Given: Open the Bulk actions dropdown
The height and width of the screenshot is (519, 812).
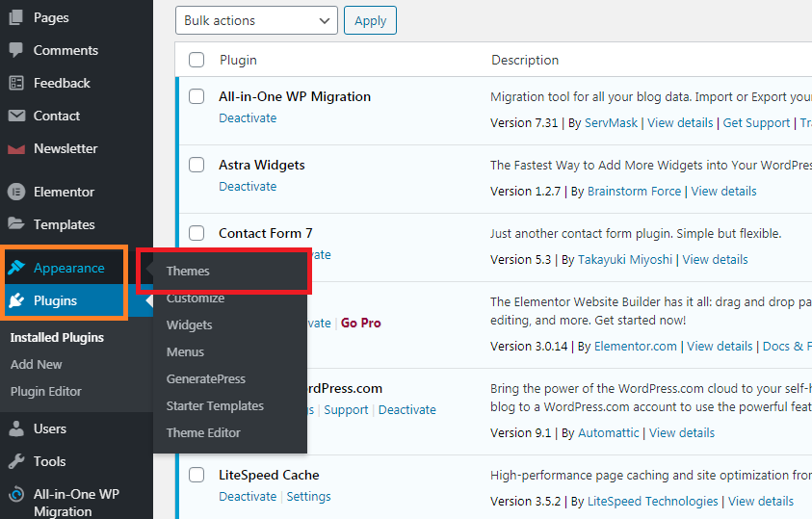Looking at the screenshot, I should point(256,20).
